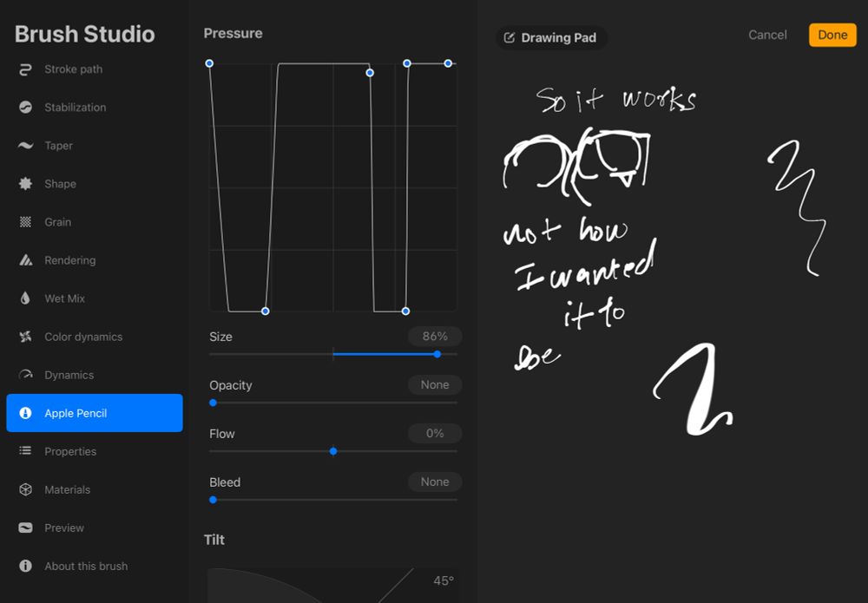The height and width of the screenshot is (603, 868).
Task: Click the Tilt angle graph
Action: click(332, 586)
